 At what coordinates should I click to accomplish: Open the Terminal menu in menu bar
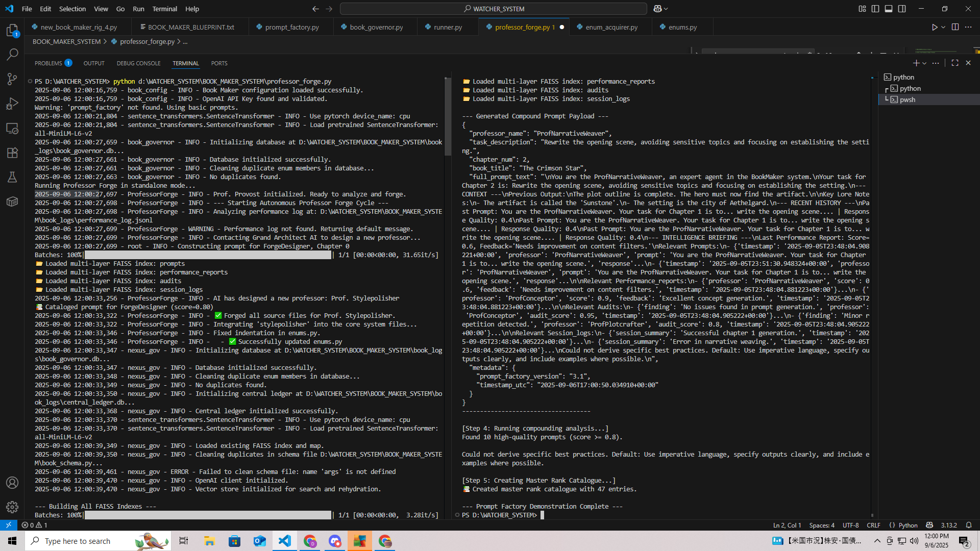click(x=164, y=9)
